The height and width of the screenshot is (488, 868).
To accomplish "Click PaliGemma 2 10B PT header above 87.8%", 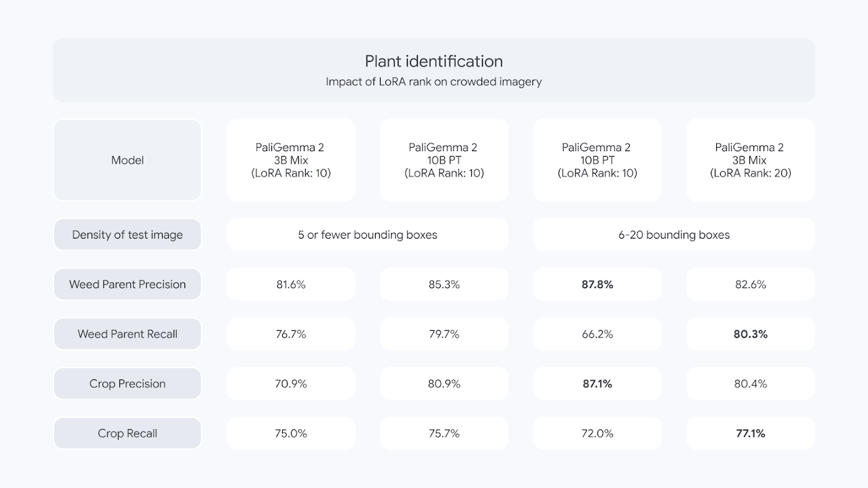I will pyautogui.click(x=597, y=160).
